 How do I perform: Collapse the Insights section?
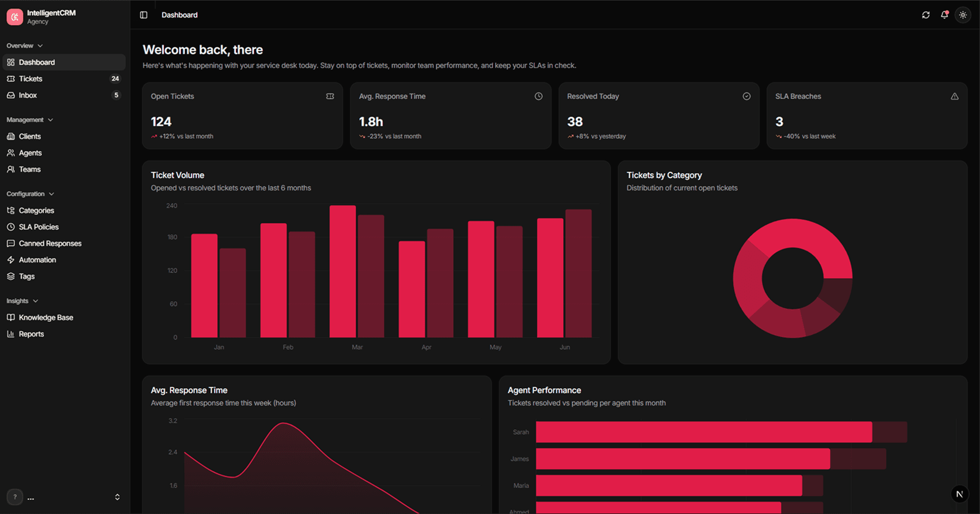(22, 301)
